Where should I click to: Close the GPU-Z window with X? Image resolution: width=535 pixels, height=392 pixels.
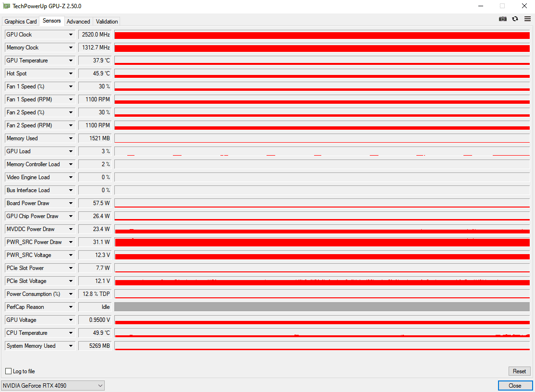click(x=524, y=6)
